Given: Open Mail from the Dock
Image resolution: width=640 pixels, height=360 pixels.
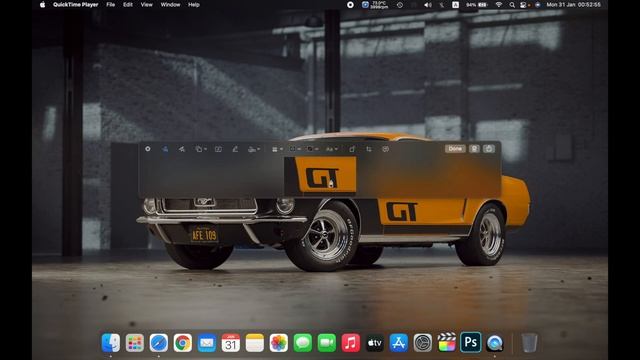Looking at the screenshot, I should pos(207,342).
